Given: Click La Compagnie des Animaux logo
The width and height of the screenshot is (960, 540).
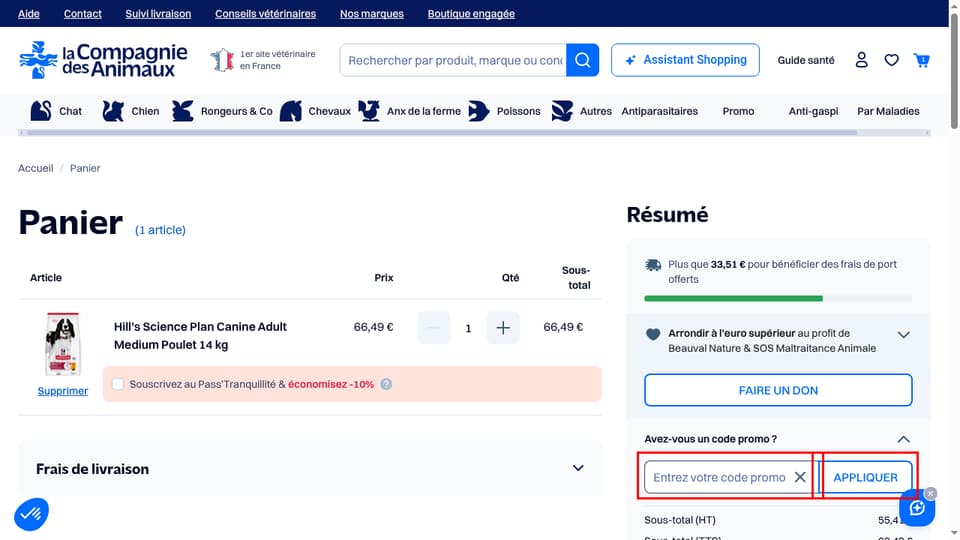Looking at the screenshot, I should pyautogui.click(x=103, y=60).
